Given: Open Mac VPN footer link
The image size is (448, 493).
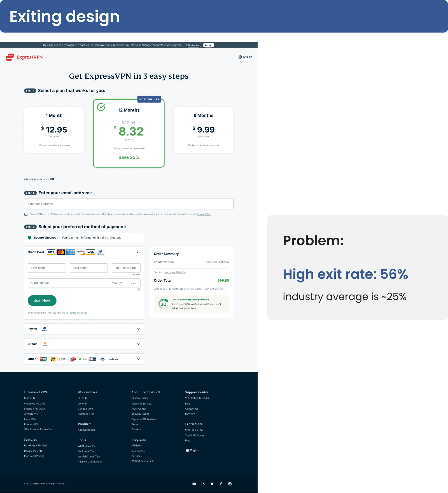Looking at the screenshot, I should pos(30,398).
